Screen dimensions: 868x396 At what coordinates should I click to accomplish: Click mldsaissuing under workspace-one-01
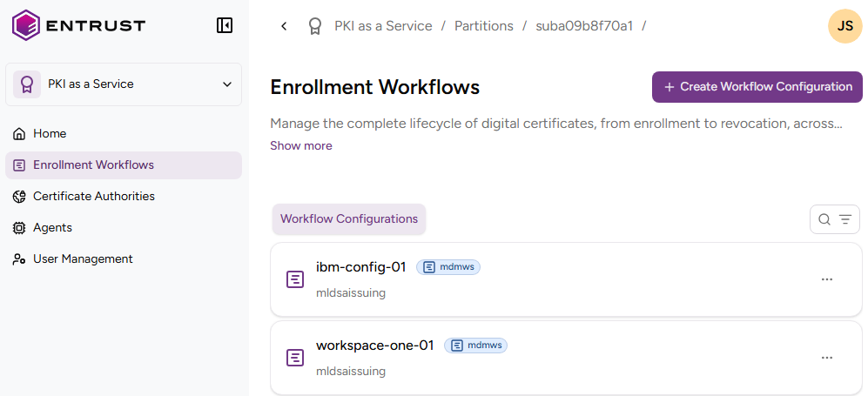click(x=350, y=371)
